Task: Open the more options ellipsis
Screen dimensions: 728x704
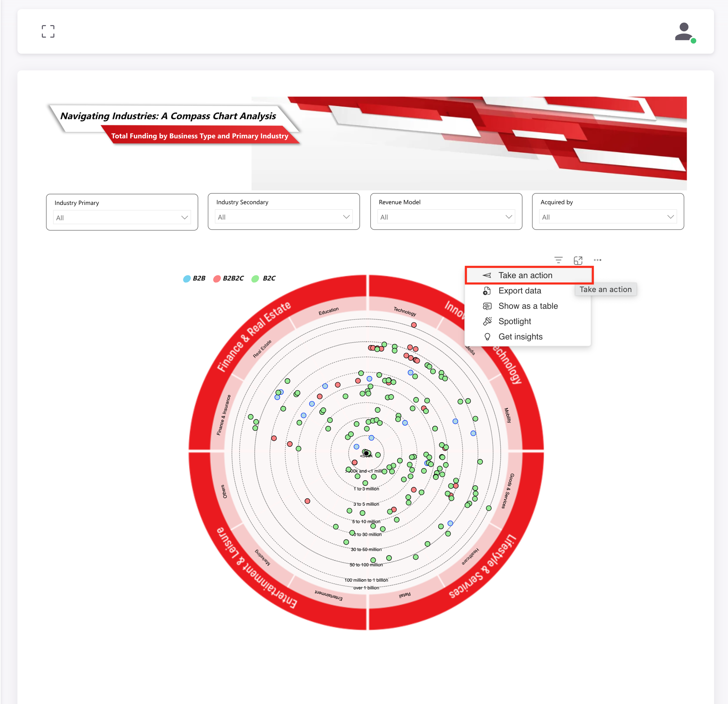Action: tap(597, 260)
